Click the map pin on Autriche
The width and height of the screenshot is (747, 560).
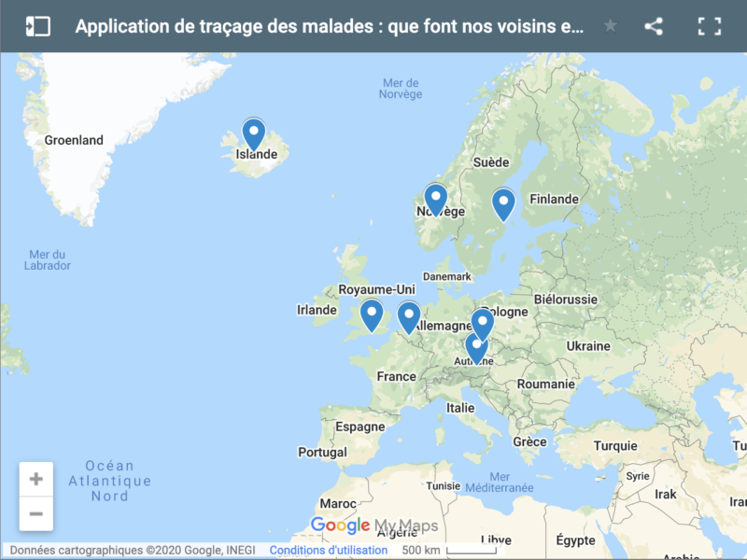pos(476,346)
